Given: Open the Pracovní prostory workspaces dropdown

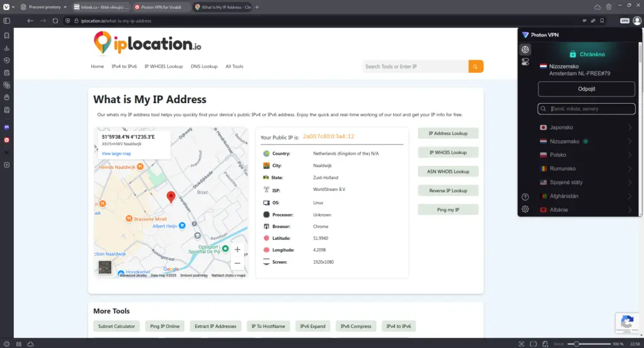Looking at the screenshot, I should pyautogui.click(x=43, y=7).
